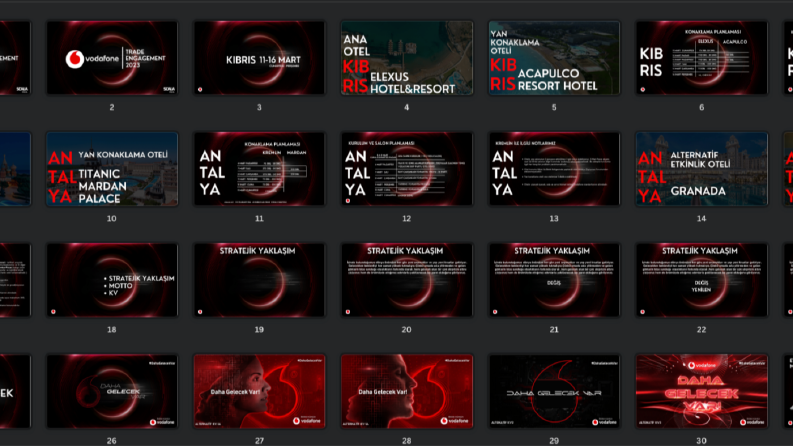This screenshot has height=446, width=793.
Task: Select slide 10 Titanic Mardan Palace
Action: [112, 169]
